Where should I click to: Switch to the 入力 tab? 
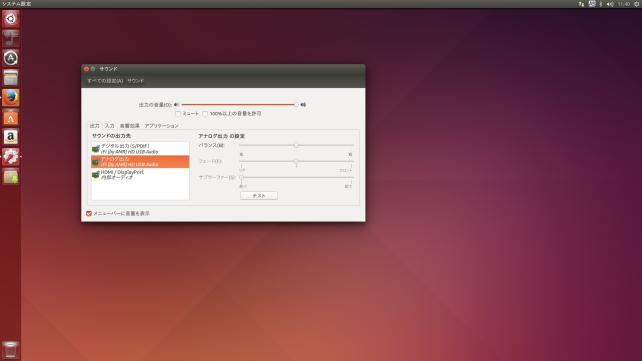[110, 126]
